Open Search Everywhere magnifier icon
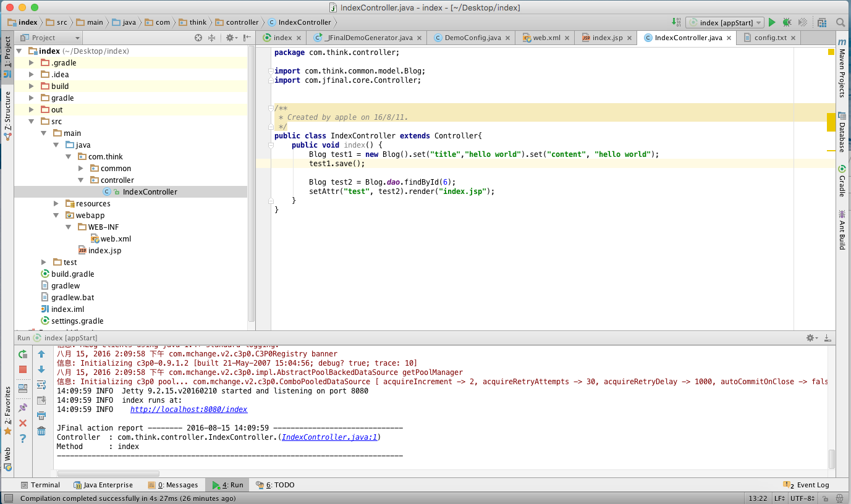 [840, 22]
